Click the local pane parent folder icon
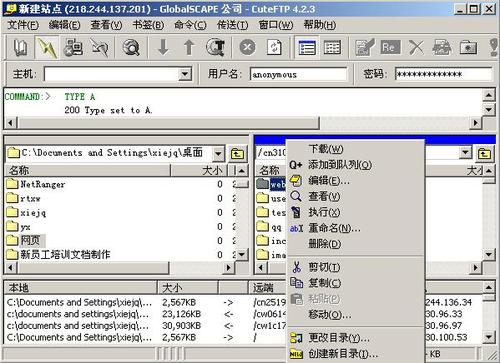 pyautogui.click(x=238, y=154)
